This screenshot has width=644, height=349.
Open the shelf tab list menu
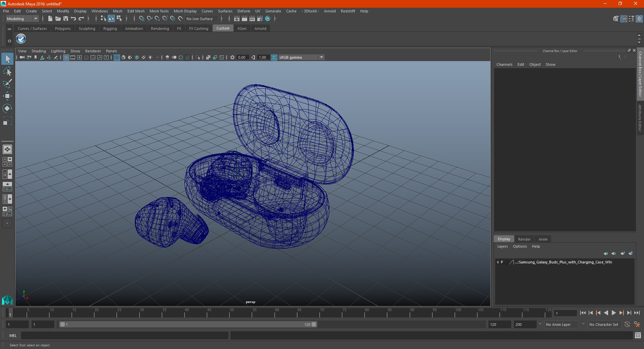[x=9, y=29]
